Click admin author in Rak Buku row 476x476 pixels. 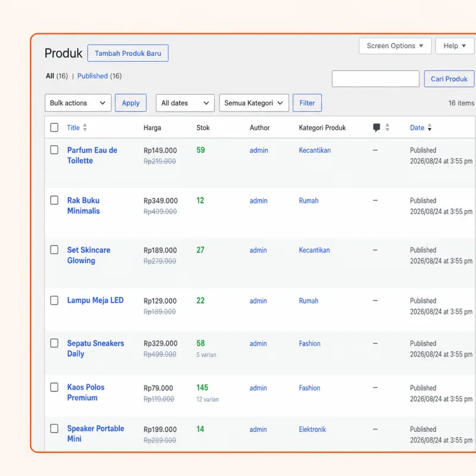pyautogui.click(x=258, y=201)
